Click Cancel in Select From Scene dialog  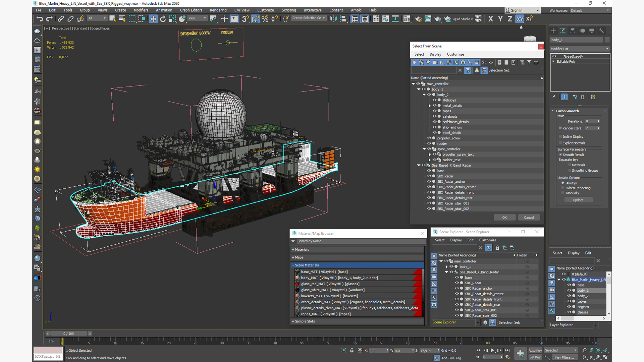pyautogui.click(x=529, y=218)
